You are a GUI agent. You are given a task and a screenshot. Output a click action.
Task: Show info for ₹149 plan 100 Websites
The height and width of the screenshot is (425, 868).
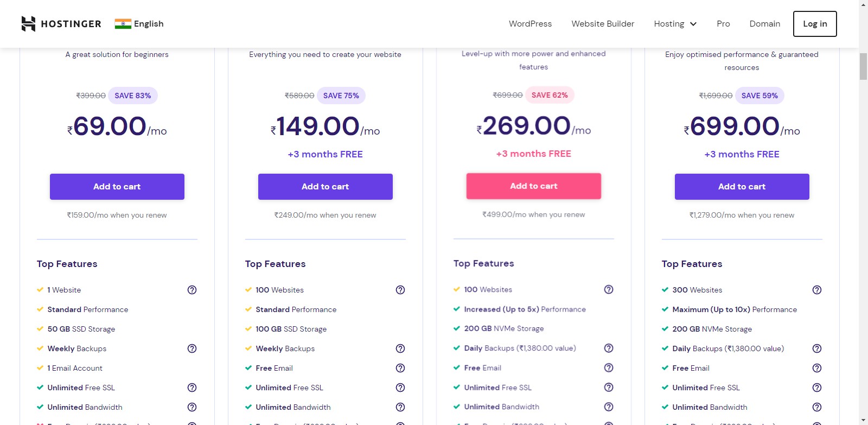coord(400,290)
